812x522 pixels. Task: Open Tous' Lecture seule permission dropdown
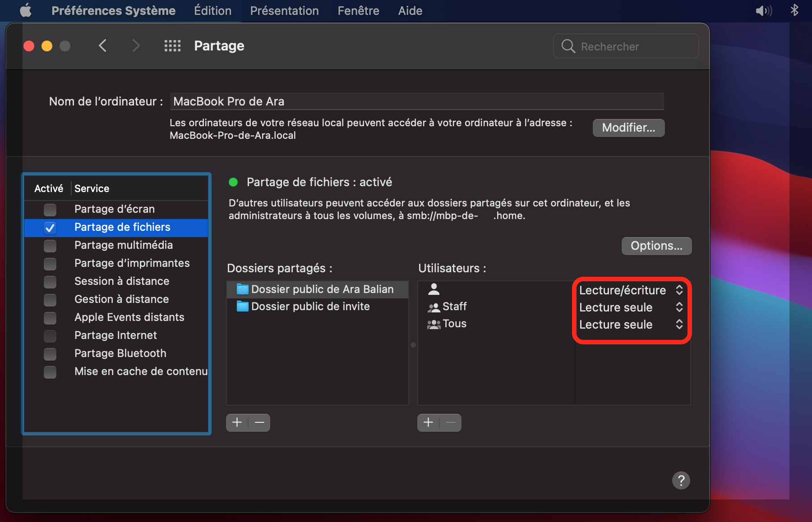tap(632, 325)
